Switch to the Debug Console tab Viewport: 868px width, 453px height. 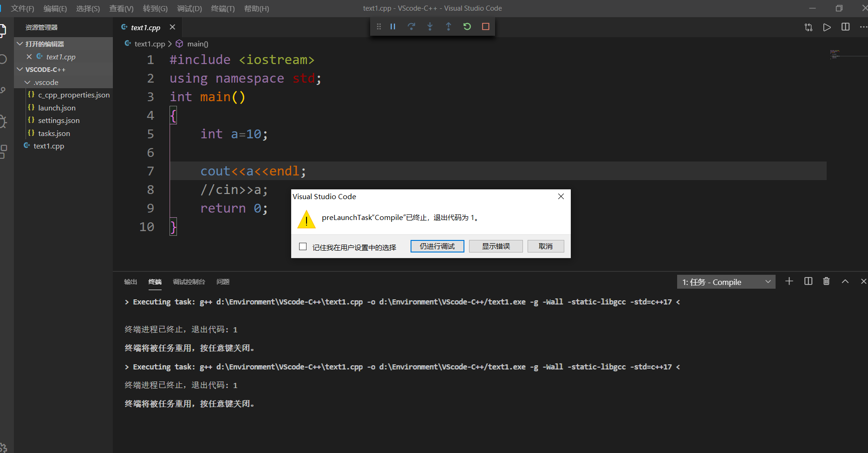(x=189, y=282)
